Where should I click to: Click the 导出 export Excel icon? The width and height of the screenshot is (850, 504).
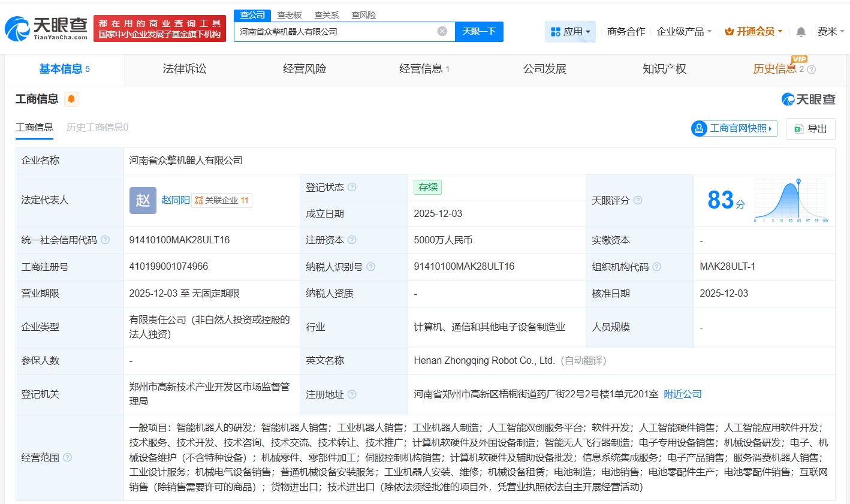[x=798, y=128]
